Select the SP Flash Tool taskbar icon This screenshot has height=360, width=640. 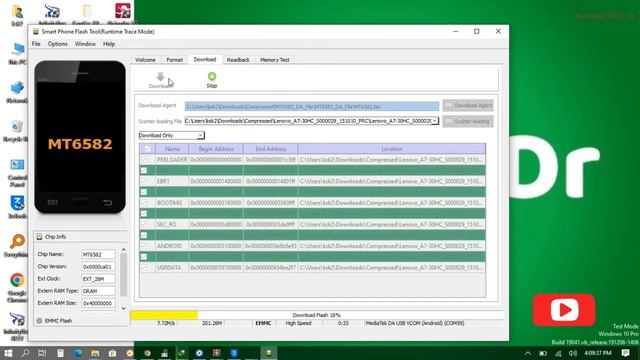pos(269,353)
